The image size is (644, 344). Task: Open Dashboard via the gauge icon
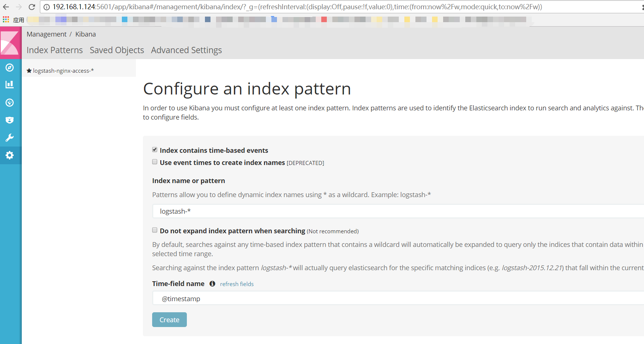10,103
